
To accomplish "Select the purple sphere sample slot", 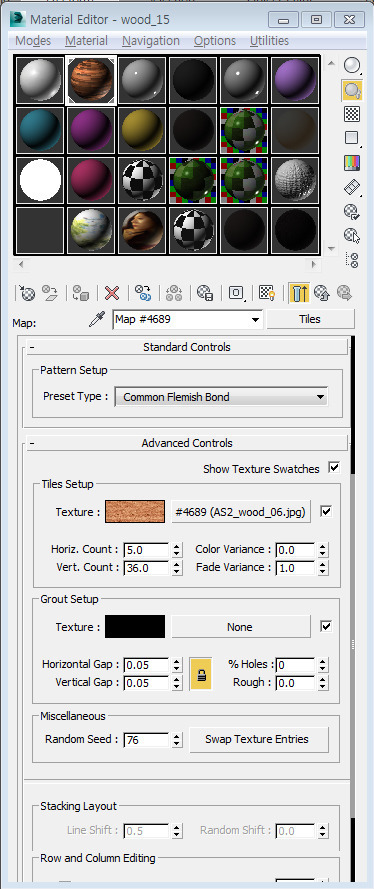I will click(x=295, y=80).
